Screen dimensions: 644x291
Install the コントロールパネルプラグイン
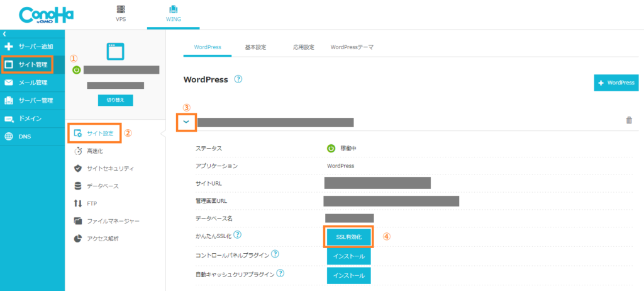click(348, 256)
